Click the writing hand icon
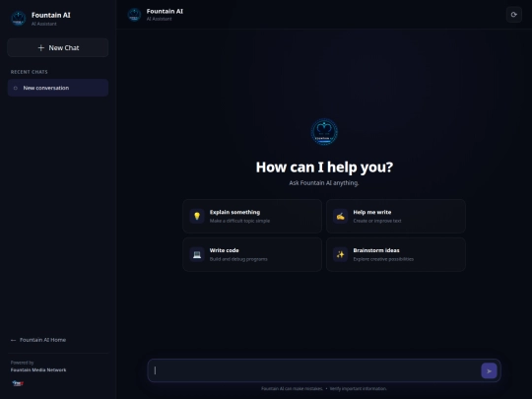This screenshot has width=532, height=399. (x=340, y=216)
